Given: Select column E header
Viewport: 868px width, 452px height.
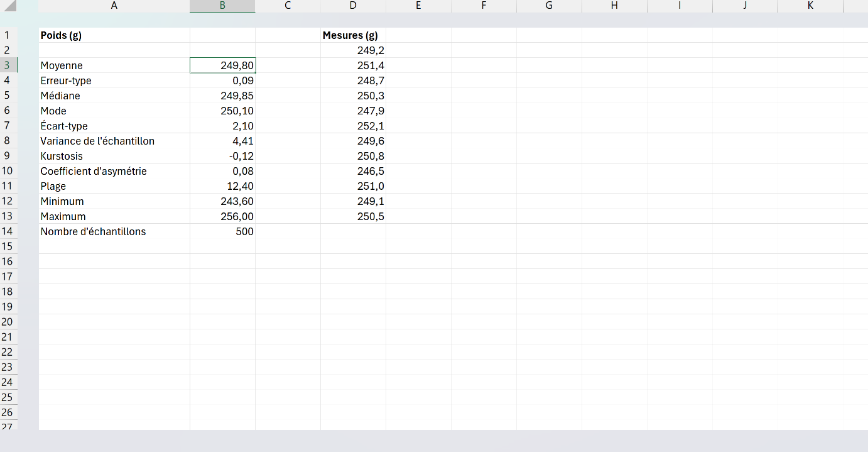Looking at the screenshot, I should click(418, 6).
